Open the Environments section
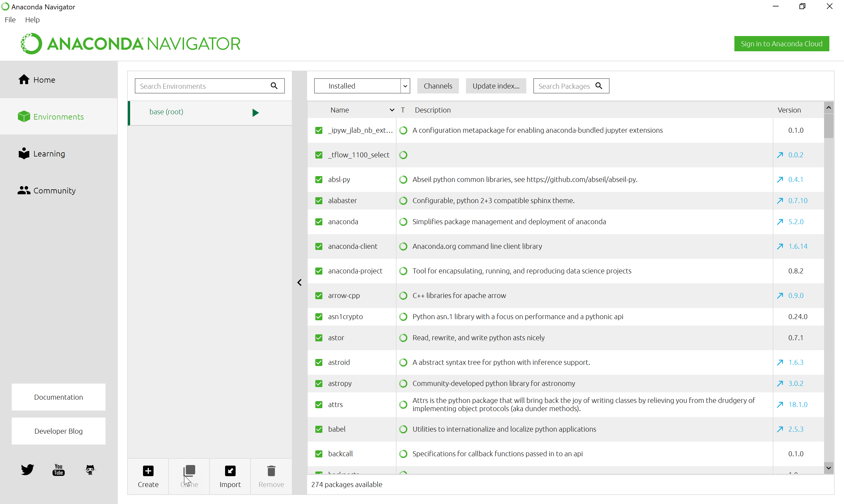The image size is (844, 504). point(59,117)
